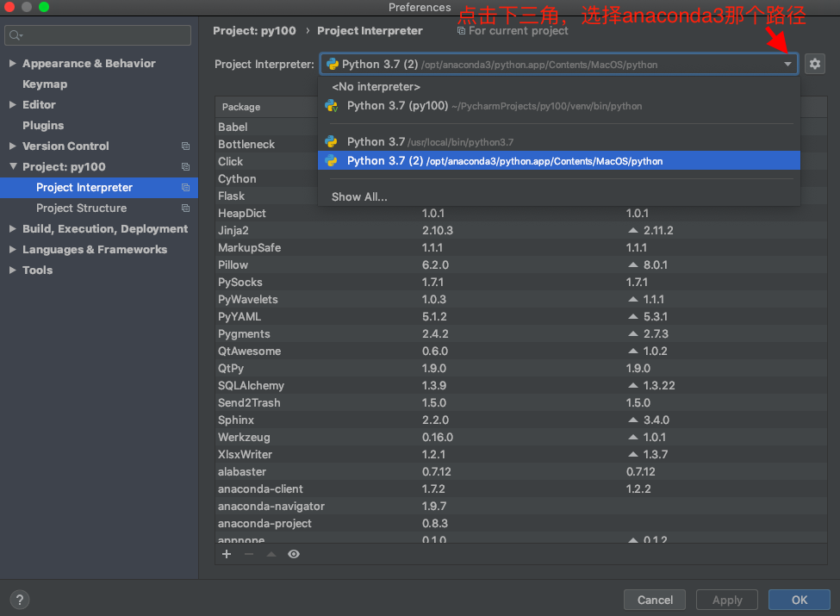
Task: Click upgrade arrow next to Jinja2 2.11.2
Action: tap(633, 230)
